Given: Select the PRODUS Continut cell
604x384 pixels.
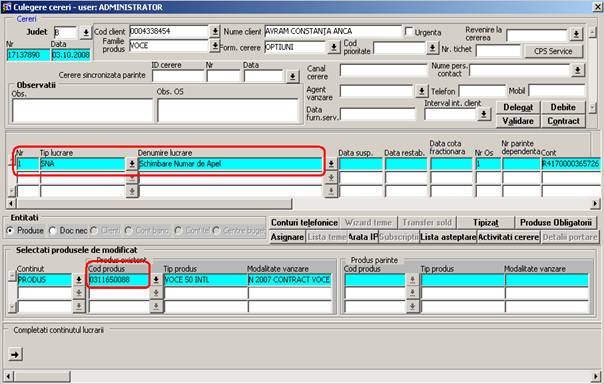Looking at the screenshot, I should click(45, 280).
